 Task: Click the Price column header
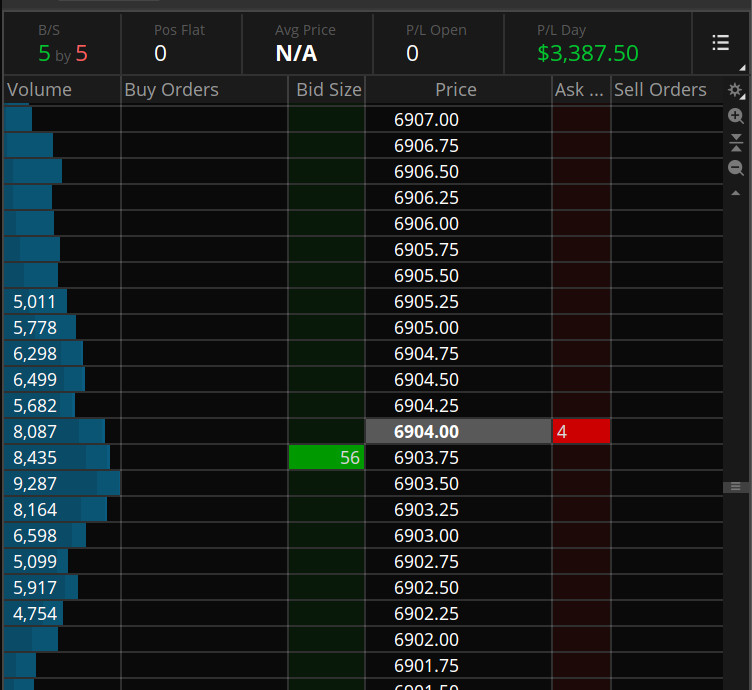tap(456, 90)
